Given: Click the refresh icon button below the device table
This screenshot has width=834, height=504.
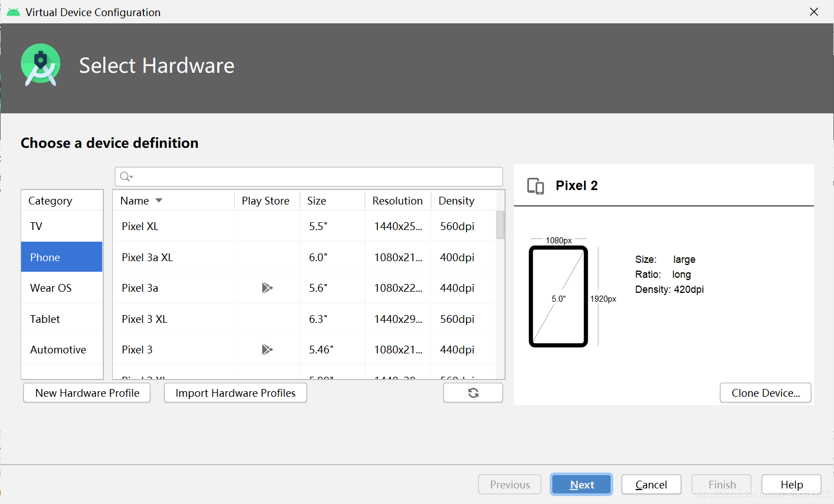Looking at the screenshot, I should point(473,393).
